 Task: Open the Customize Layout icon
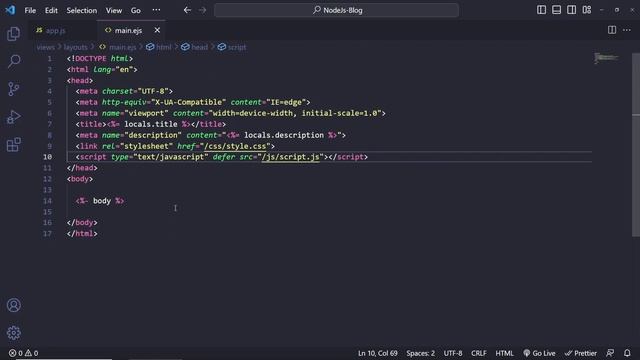pos(587,10)
